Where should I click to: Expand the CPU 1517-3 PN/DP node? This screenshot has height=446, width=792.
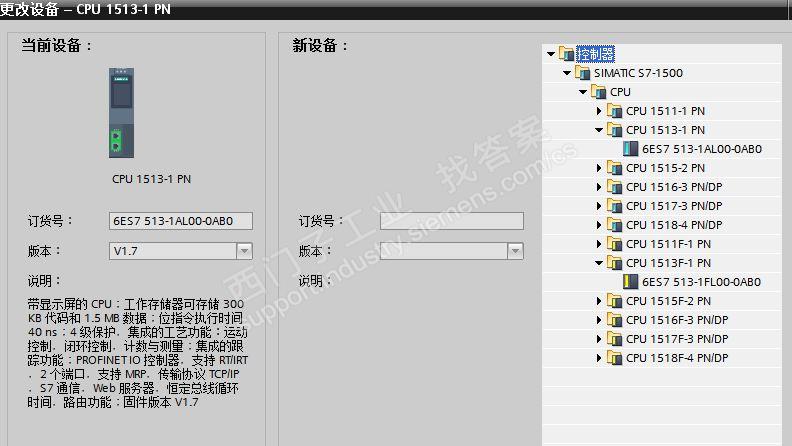pos(599,206)
